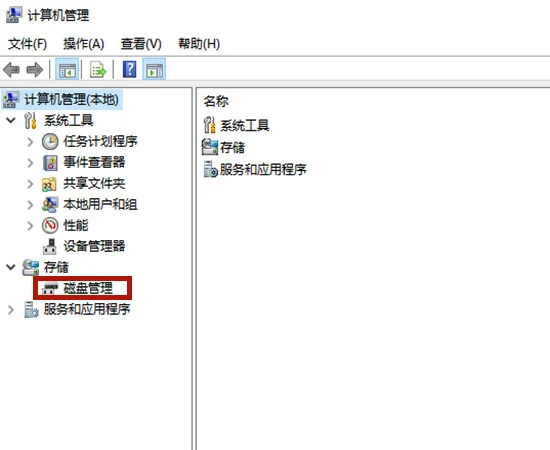
Task: Expand the 任务计划程序 node
Action: (x=30, y=141)
